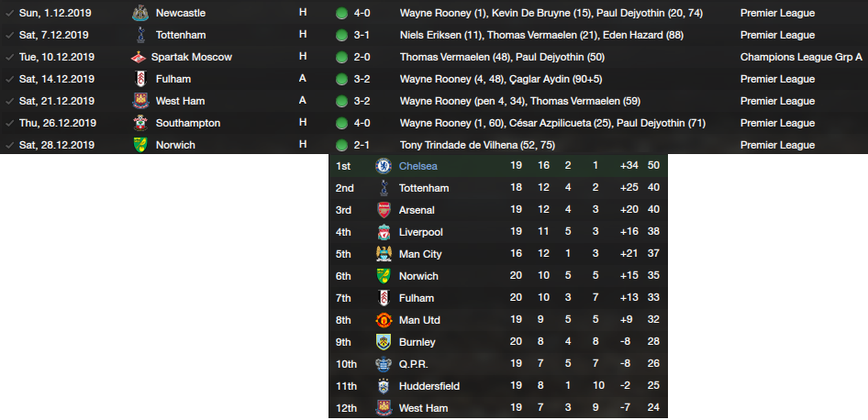868x420 pixels.
Task: Click the Chelsea badge in league table
Action: coord(384,166)
